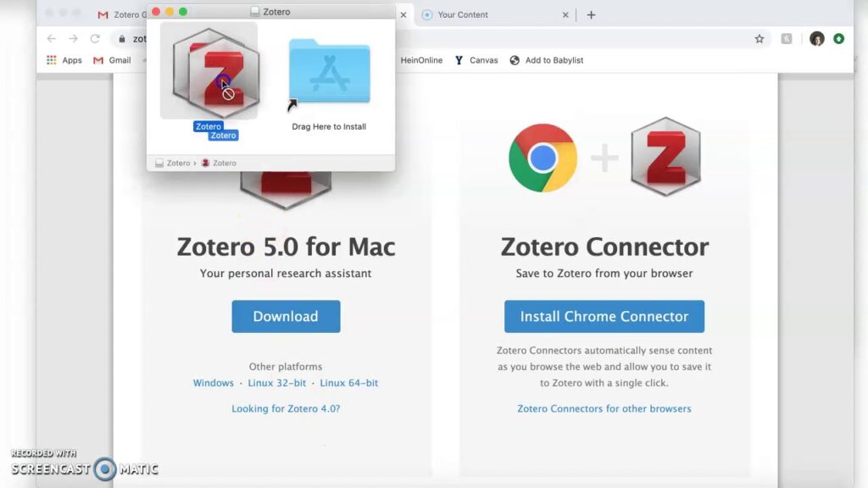Close the tab left of Your Content
This screenshot has width=868, height=488.
(403, 15)
